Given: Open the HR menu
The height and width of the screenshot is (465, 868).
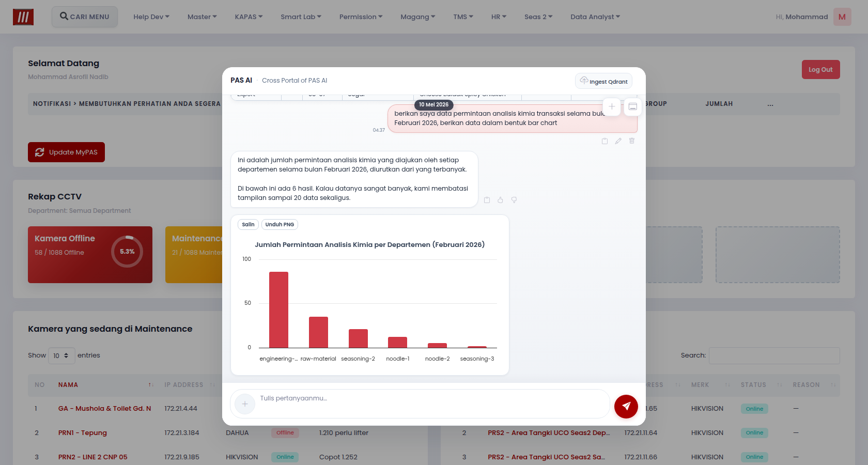Looking at the screenshot, I should pyautogui.click(x=499, y=17).
